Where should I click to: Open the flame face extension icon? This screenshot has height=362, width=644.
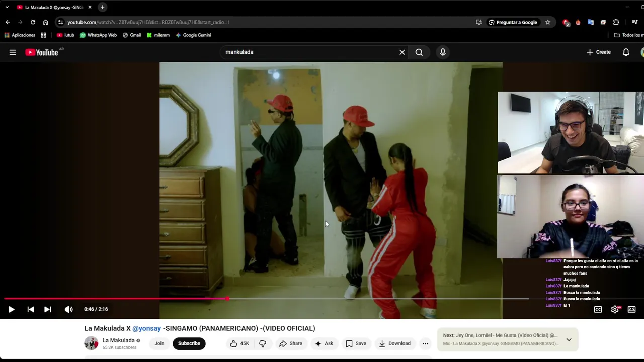[x=578, y=22]
